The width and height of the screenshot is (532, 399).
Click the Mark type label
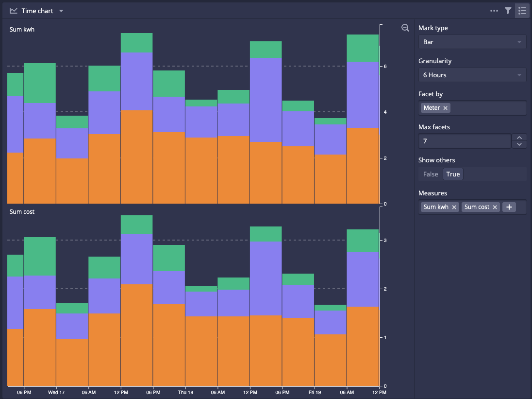tap(433, 28)
